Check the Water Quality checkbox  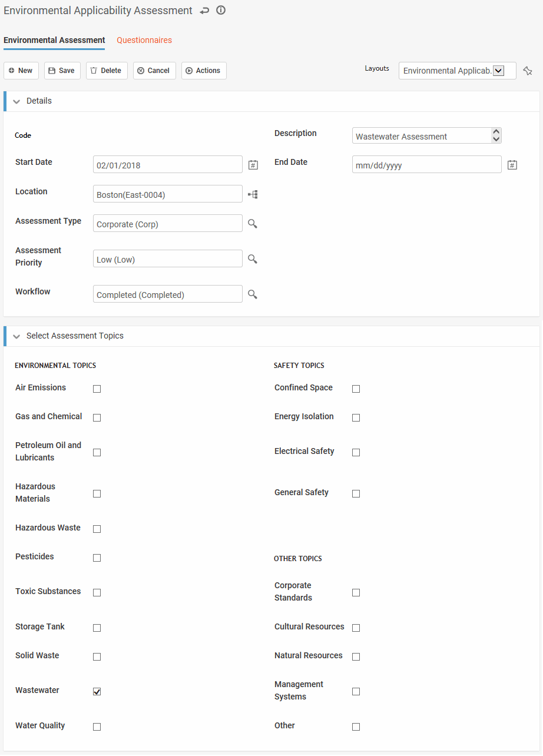pyautogui.click(x=97, y=727)
